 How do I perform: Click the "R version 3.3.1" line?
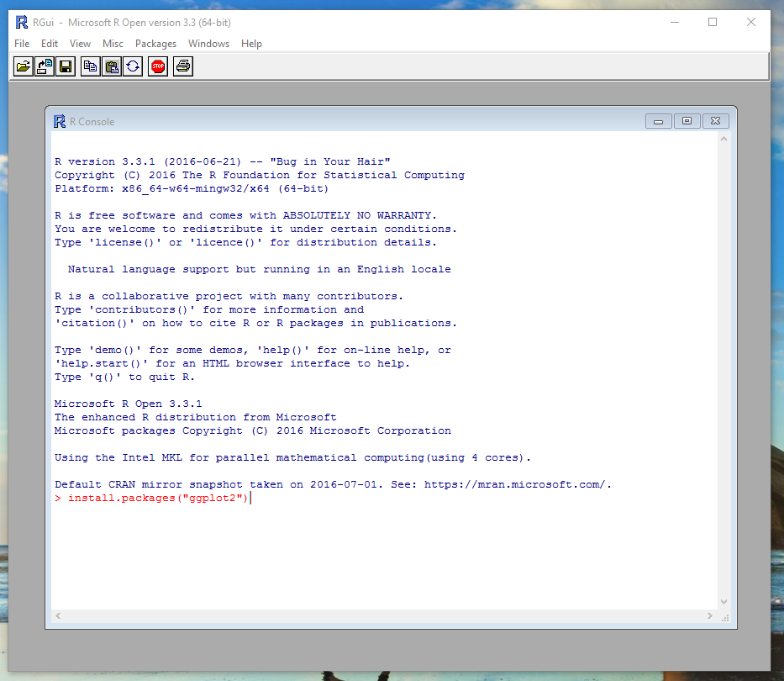coord(223,161)
